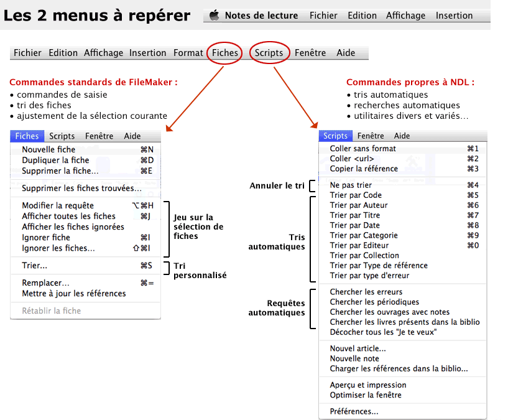Choose Ignorer les fiches…
The width and height of the screenshot is (508, 420).
tap(86, 248)
